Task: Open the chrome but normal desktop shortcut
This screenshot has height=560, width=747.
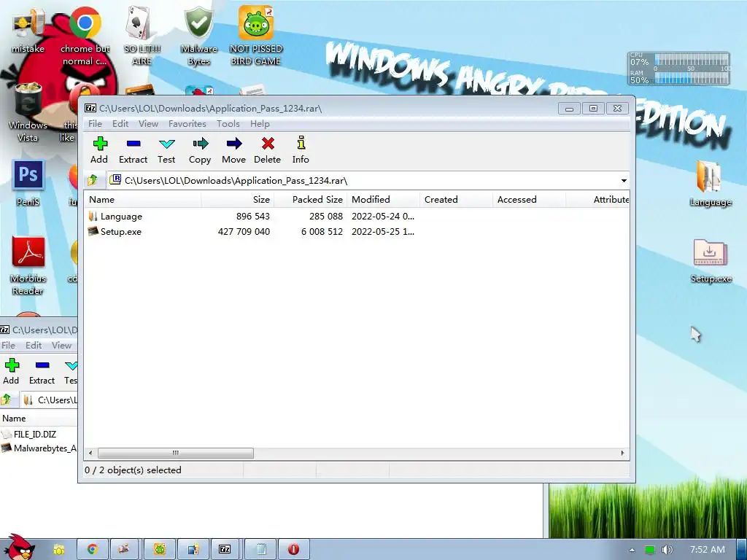Action: click(85, 36)
